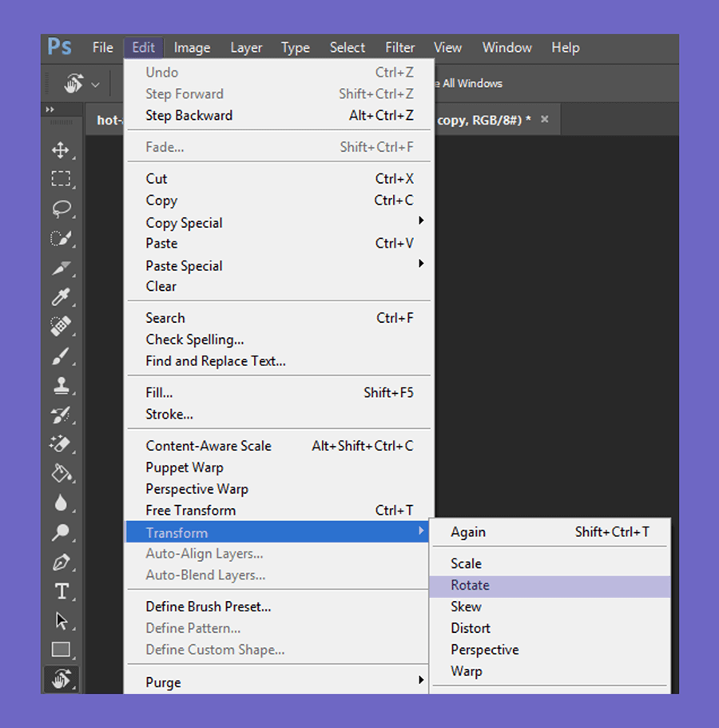719x728 pixels.
Task: Choose Cut in the Edit menu
Action: [279, 179]
